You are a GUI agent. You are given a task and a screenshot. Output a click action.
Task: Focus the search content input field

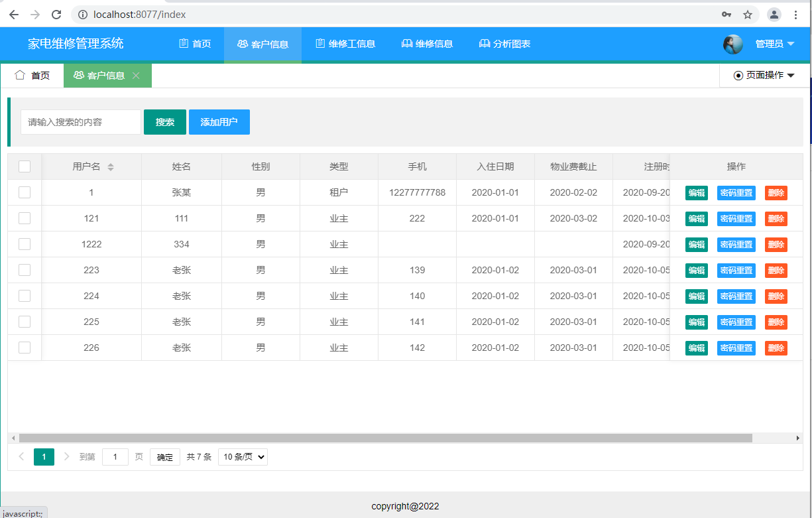(x=81, y=122)
